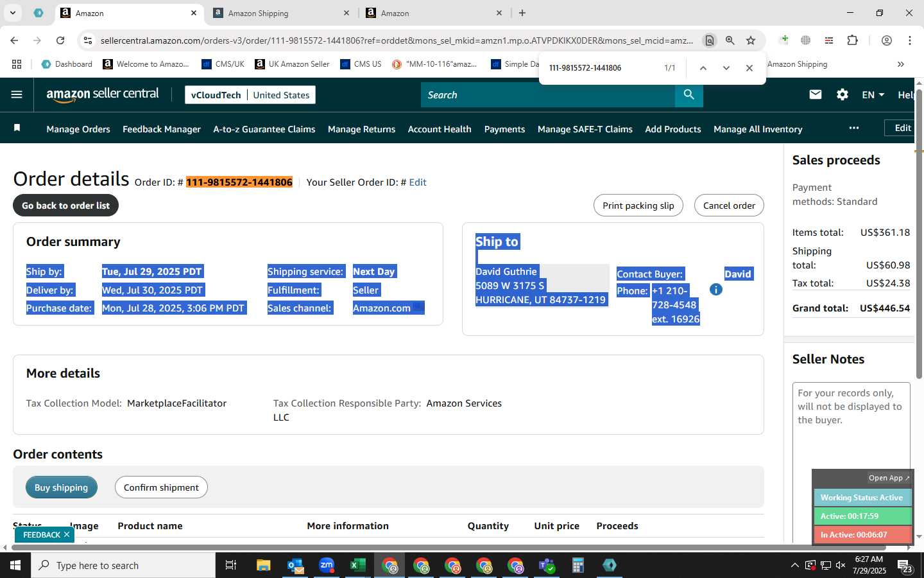
Task: Open Feedback Manager menu item
Action: click(162, 129)
